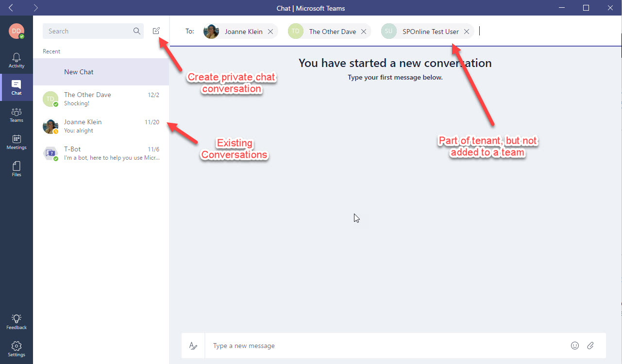Open Settings gear in sidebar
The width and height of the screenshot is (622, 364).
pos(17,348)
